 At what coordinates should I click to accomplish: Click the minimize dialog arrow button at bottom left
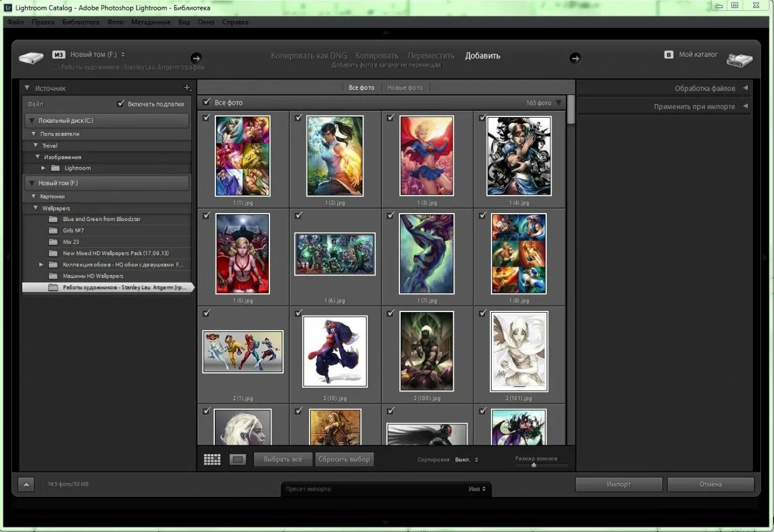tap(26, 484)
